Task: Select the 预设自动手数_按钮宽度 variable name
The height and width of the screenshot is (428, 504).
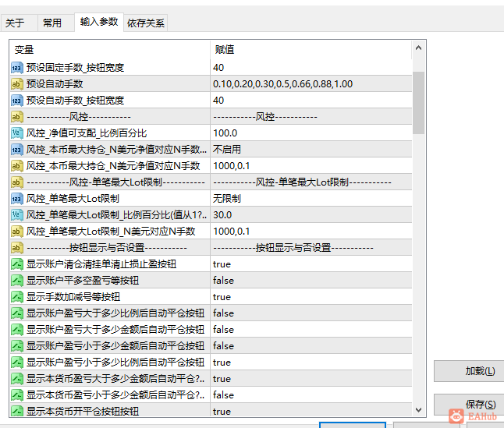Action: [x=75, y=101]
